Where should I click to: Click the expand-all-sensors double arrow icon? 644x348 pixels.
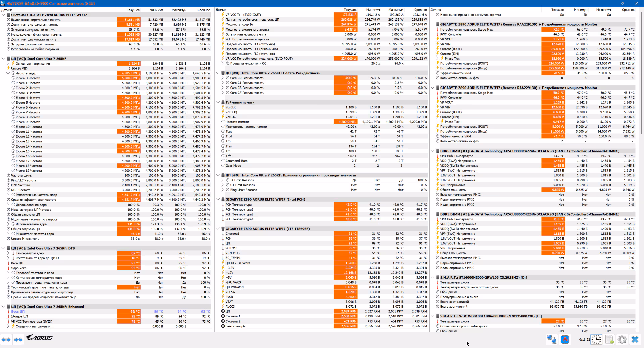point(6,339)
